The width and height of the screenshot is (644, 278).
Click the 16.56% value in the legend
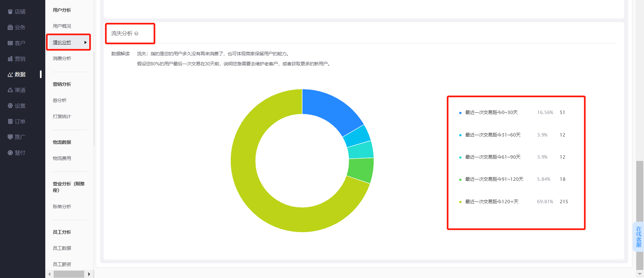[x=545, y=112]
